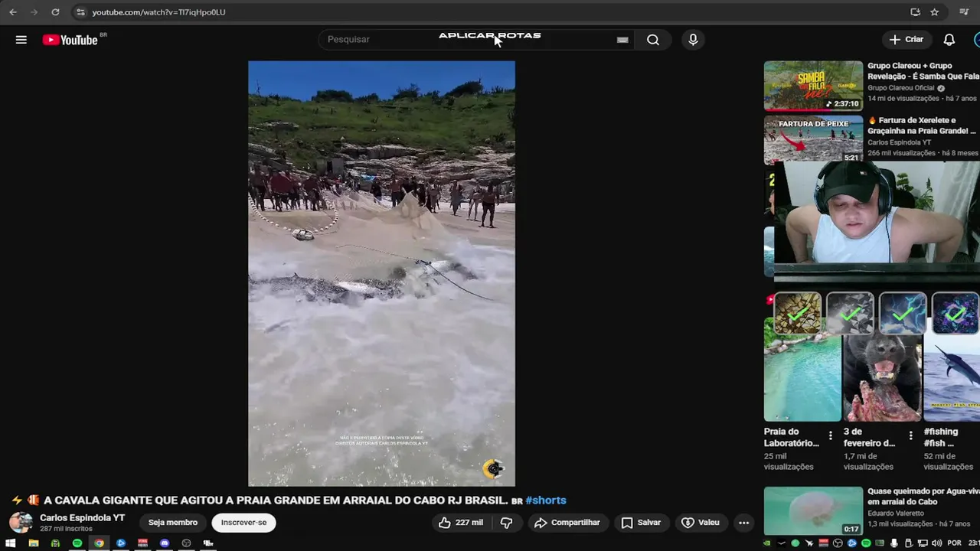This screenshot has width=980, height=551.
Task: Open the install/cast icon in address bar
Action: click(915, 12)
